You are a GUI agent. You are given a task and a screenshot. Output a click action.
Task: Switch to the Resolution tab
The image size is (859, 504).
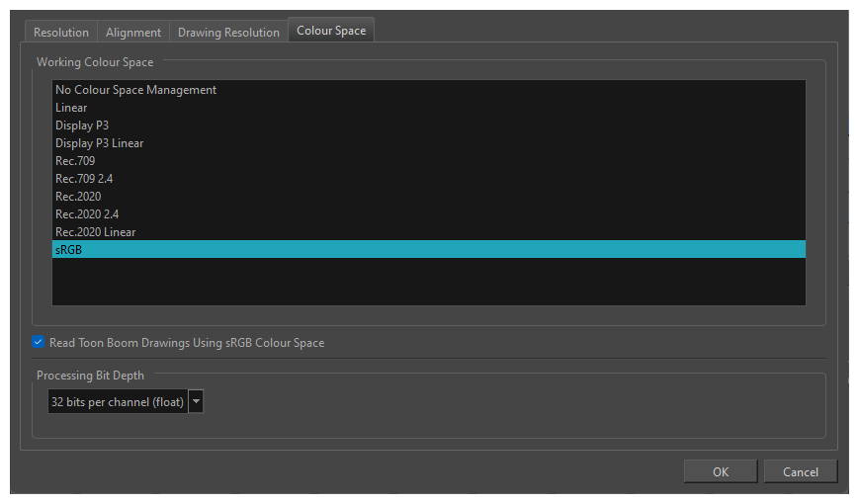pos(60,32)
